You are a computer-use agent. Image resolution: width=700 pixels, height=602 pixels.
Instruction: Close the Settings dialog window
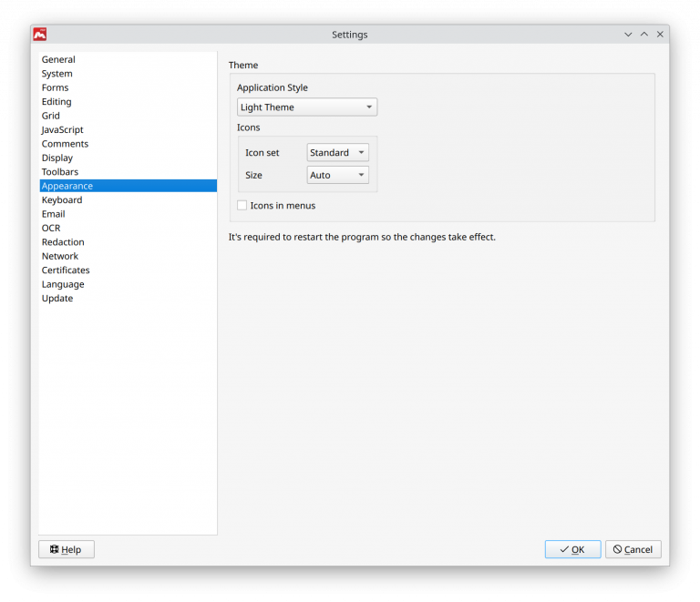point(660,35)
